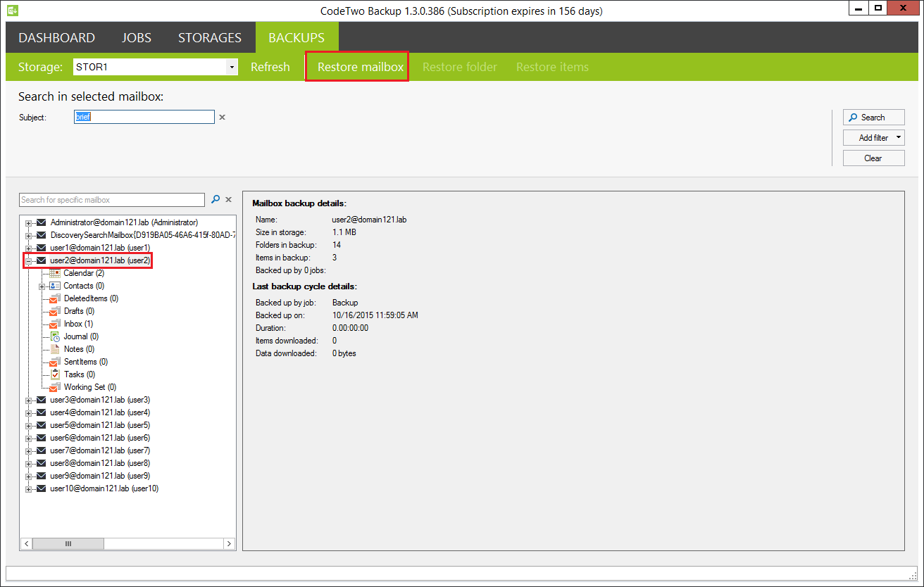Click the user6 mailbox envelope icon

pos(42,438)
